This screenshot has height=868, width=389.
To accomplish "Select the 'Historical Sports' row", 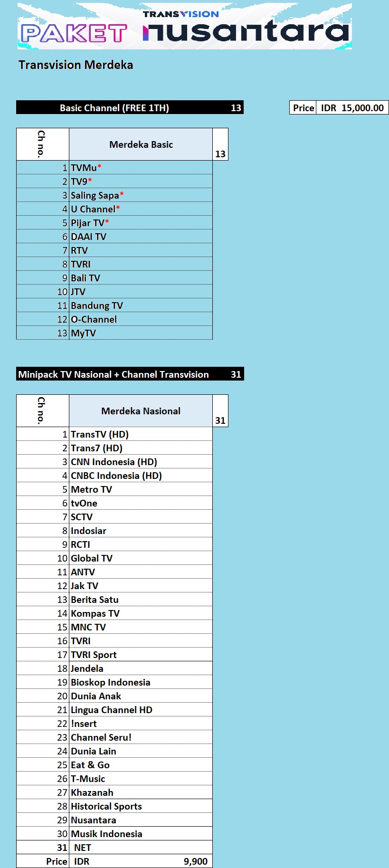I will (114, 806).
